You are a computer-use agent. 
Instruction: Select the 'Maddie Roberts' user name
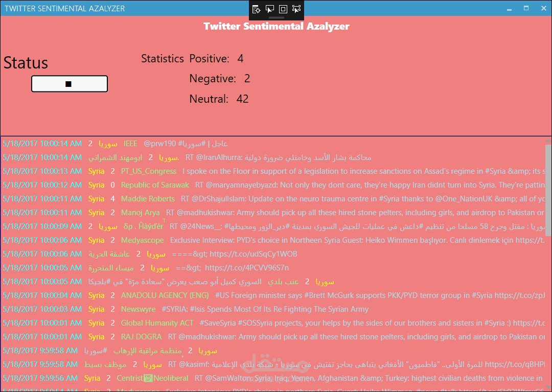click(148, 199)
